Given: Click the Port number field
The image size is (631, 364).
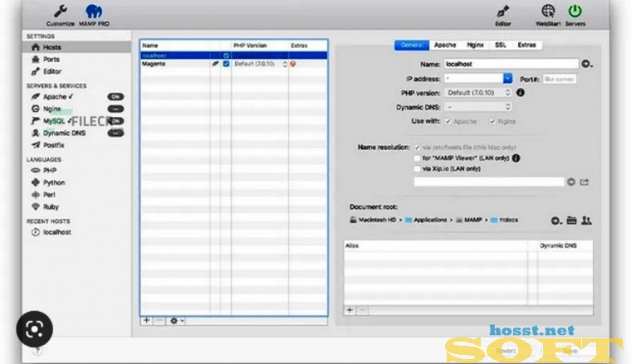Looking at the screenshot, I should point(560,79).
